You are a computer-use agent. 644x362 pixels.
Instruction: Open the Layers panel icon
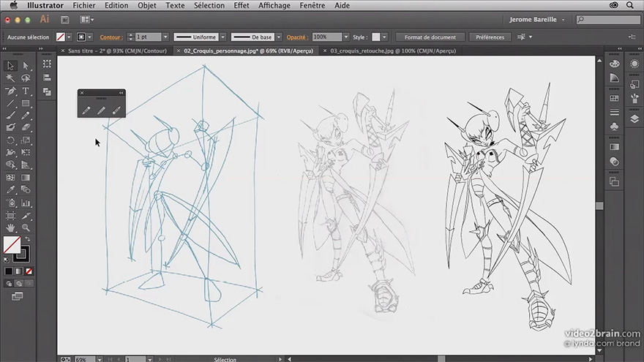[634, 119]
